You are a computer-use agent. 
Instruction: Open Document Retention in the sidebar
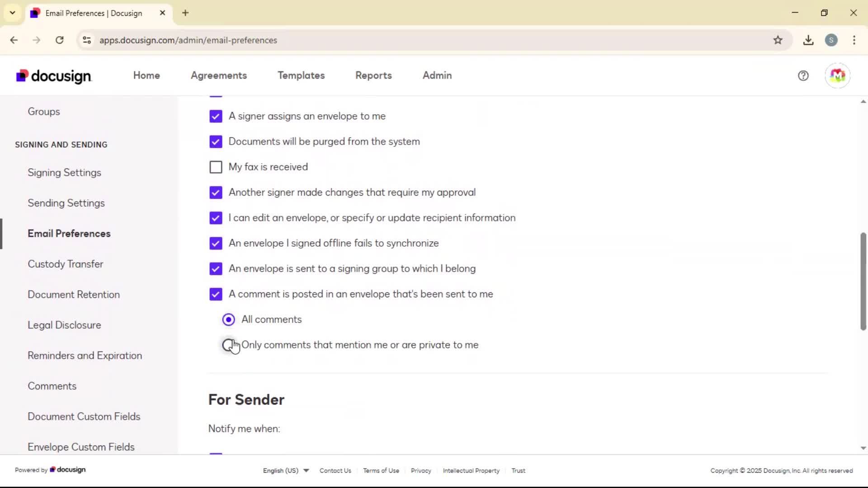coord(74,295)
